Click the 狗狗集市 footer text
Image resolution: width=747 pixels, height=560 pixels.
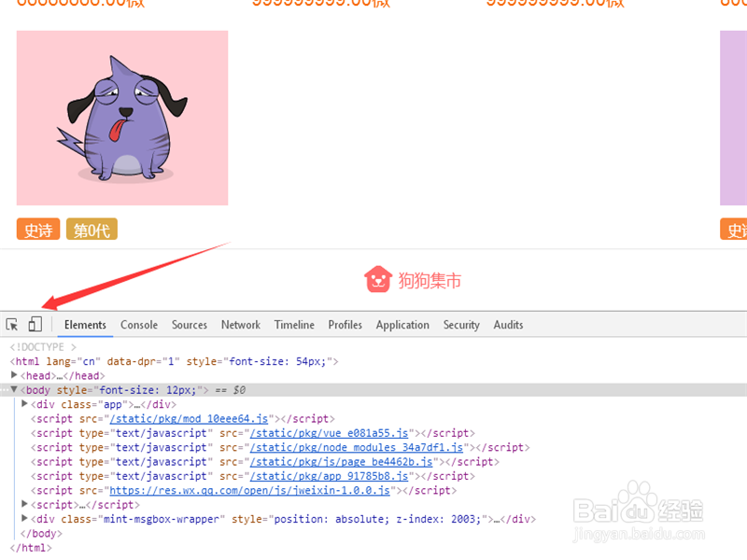(430, 281)
